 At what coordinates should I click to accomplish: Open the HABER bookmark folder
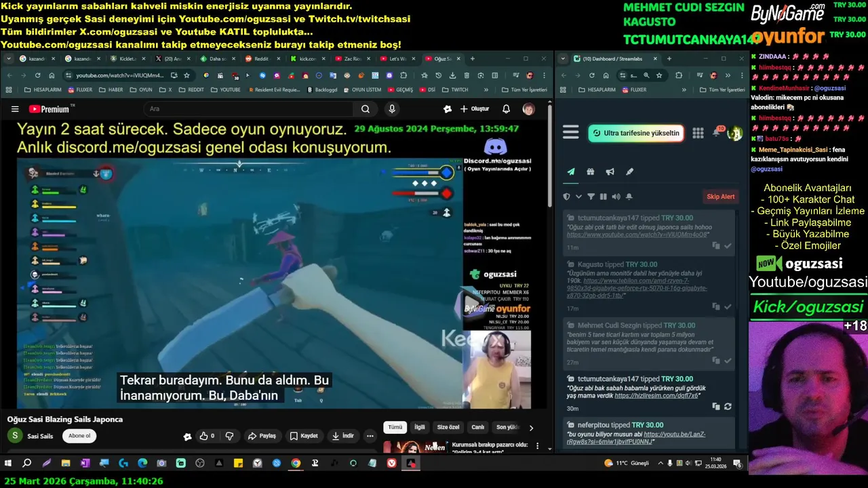pyautogui.click(x=111, y=89)
